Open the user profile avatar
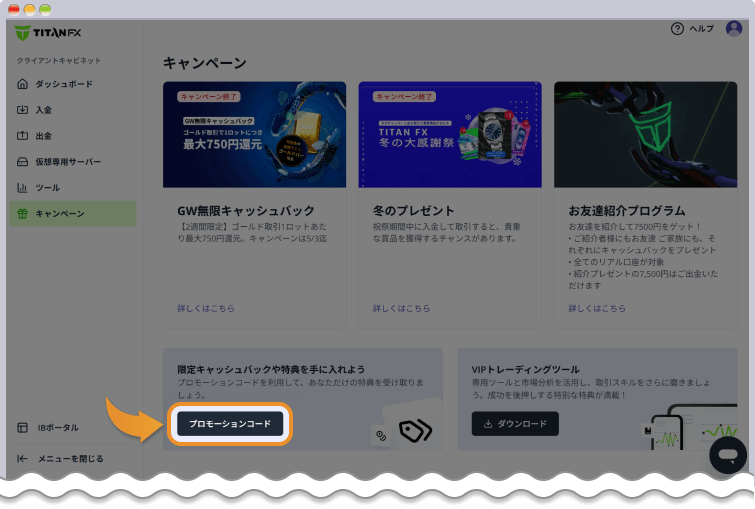The image size is (755, 509). 734,28
